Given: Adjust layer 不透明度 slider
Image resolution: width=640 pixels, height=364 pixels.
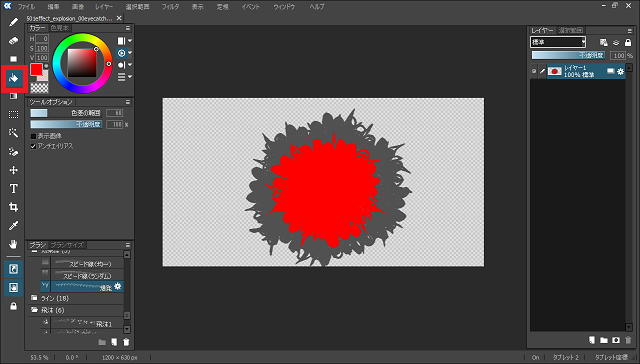Looking at the screenshot, I should pos(569,55).
